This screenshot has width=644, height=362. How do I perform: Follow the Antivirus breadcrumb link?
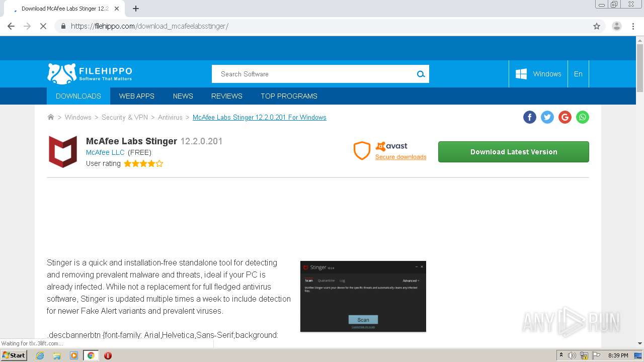(170, 117)
